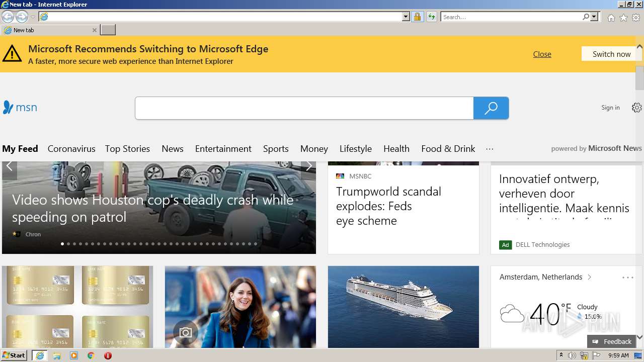The height and width of the screenshot is (362, 644).
Task: Open the Trumpworld scandal MSNBC article
Action: click(x=388, y=206)
